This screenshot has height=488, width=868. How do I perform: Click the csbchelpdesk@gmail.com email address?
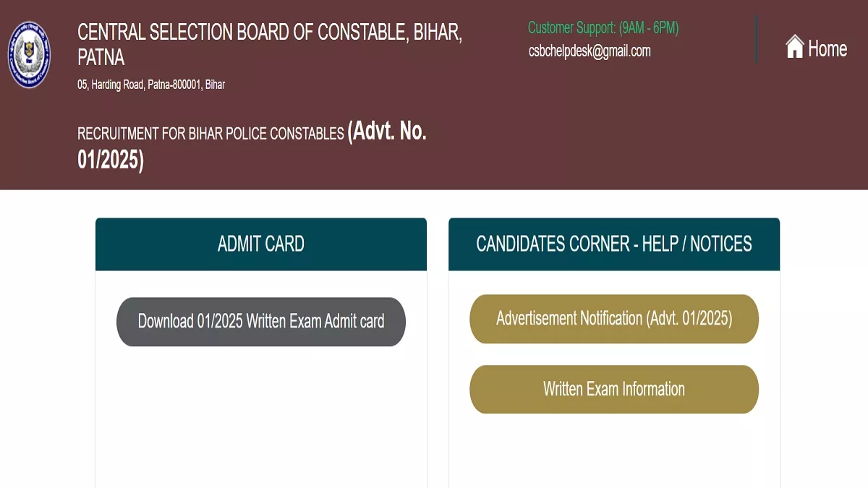pos(590,51)
